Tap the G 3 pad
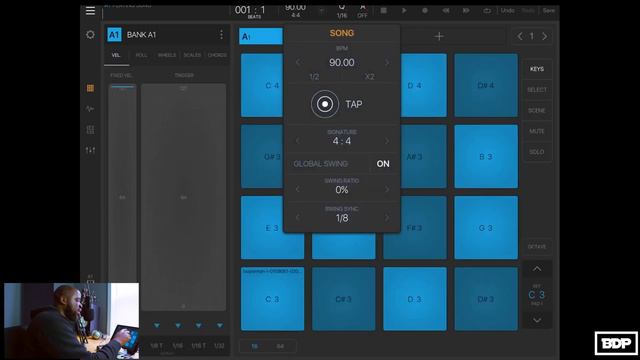Screen dimensions: 640x360 486,227
